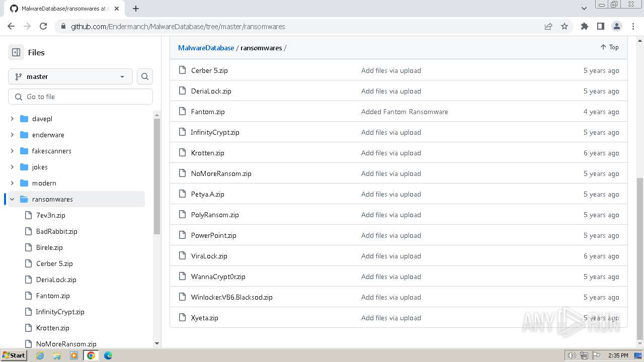Open the Chrome profile avatar

[616, 26]
